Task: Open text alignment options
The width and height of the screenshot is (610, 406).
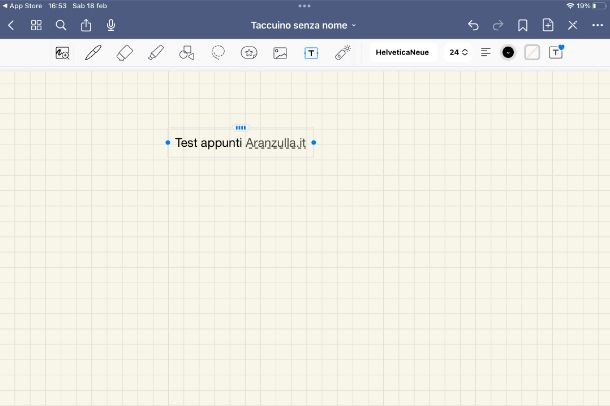Action: pos(486,52)
